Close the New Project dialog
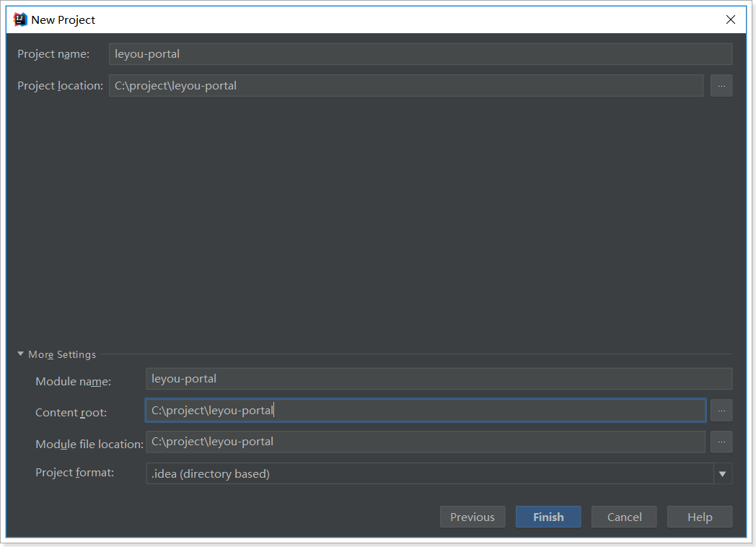Screen dimensions: 756x547 click(731, 19)
